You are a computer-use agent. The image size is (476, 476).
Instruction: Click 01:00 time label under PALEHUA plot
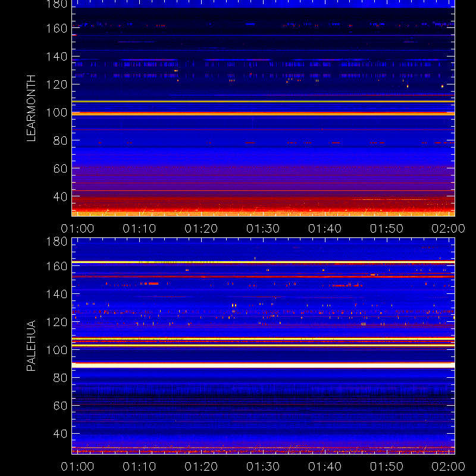click(x=77, y=466)
